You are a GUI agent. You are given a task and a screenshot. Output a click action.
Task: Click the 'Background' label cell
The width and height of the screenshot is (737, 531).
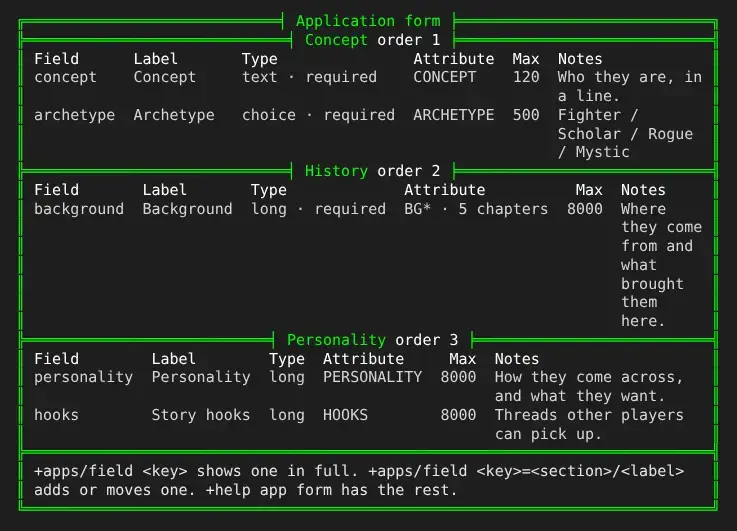188,209
